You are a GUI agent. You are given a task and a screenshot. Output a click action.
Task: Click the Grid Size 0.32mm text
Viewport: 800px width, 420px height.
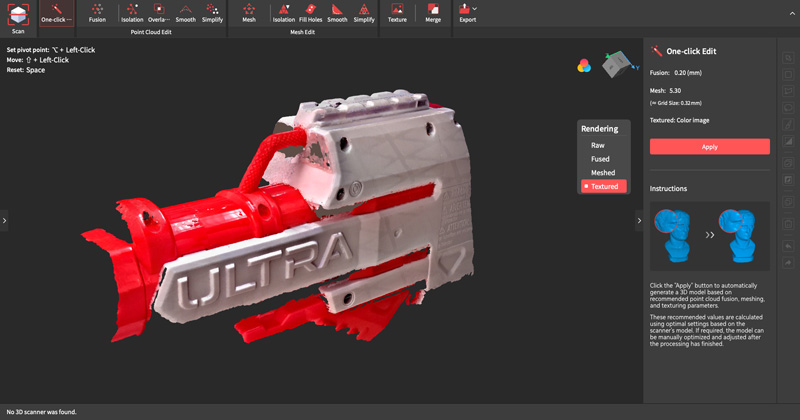676,103
